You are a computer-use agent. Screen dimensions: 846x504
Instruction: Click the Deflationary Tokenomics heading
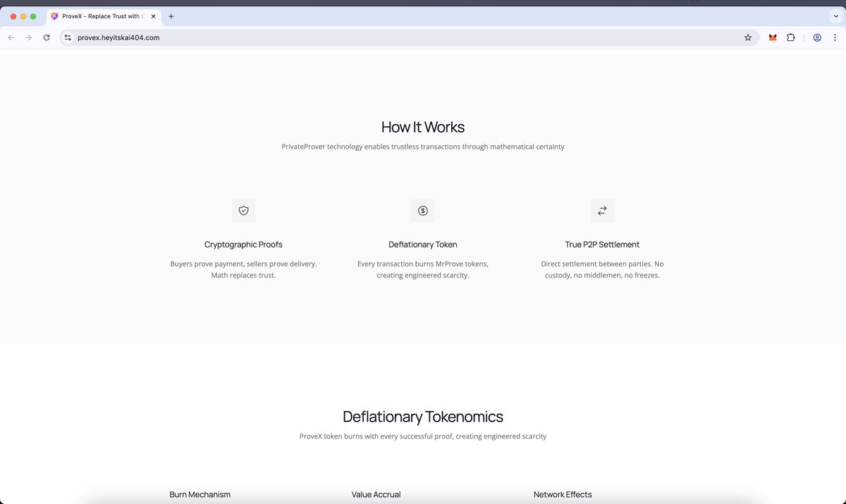click(x=423, y=417)
